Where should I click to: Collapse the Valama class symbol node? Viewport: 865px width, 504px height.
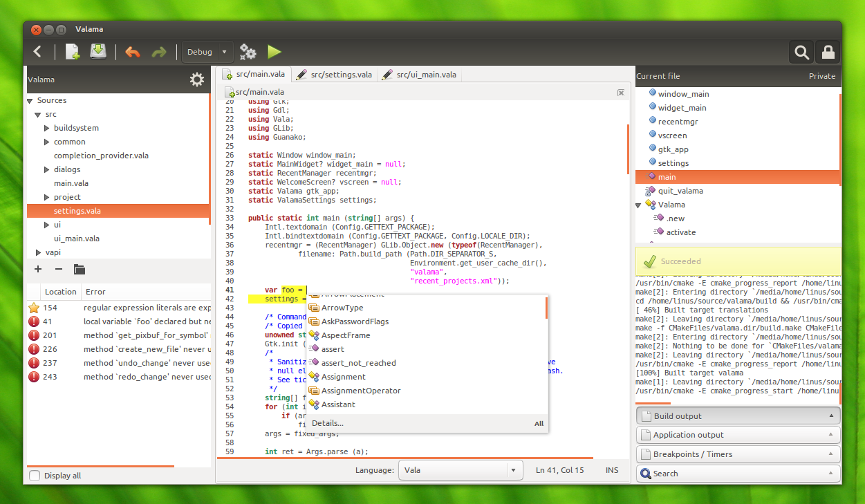click(x=639, y=205)
